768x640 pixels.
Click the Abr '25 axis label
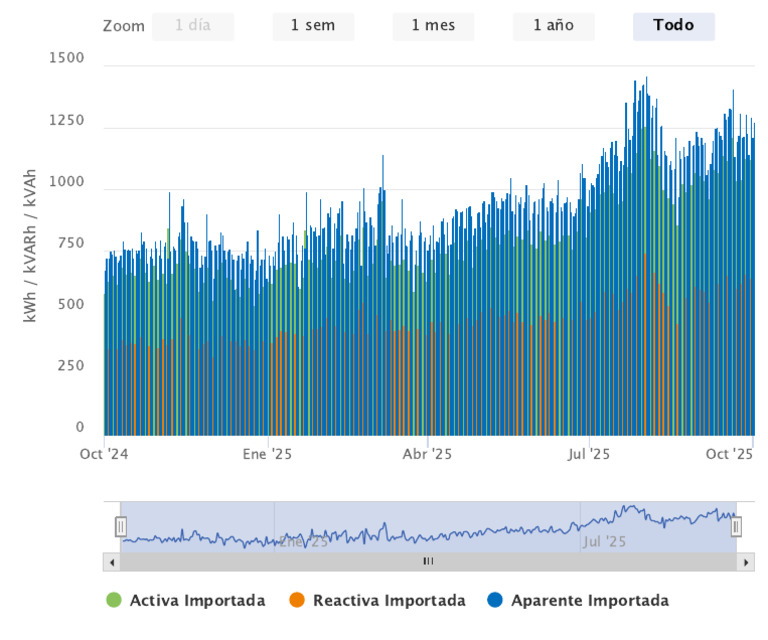pos(427,454)
